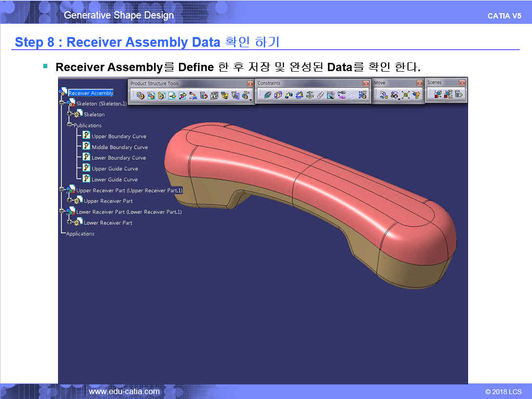Select Lower Guide Curve in the tree
532x399 pixels.
[x=115, y=179]
